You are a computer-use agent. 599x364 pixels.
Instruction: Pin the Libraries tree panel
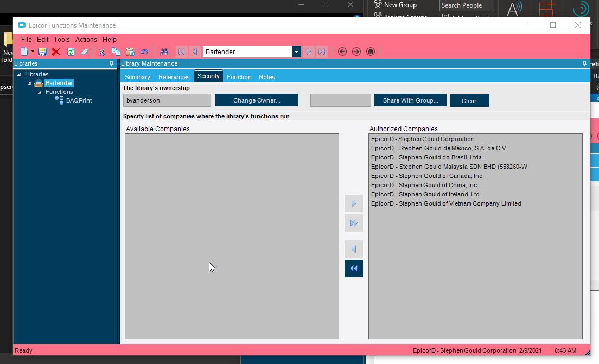pyautogui.click(x=112, y=64)
